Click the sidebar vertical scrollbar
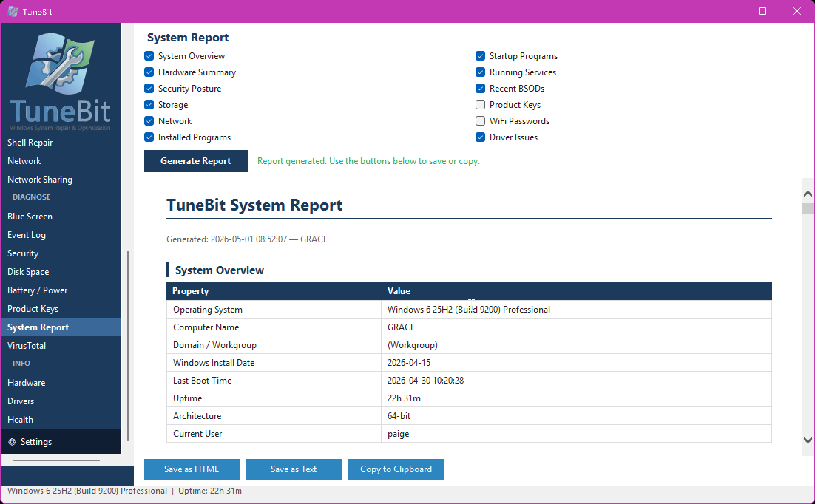Image resolution: width=815 pixels, height=504 pixels. [128, 345]
